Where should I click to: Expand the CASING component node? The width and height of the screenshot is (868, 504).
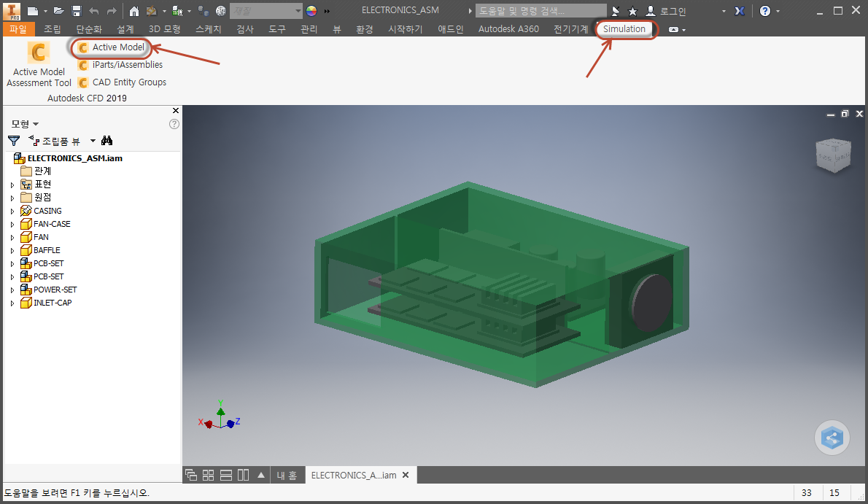[x=12, y=211]
